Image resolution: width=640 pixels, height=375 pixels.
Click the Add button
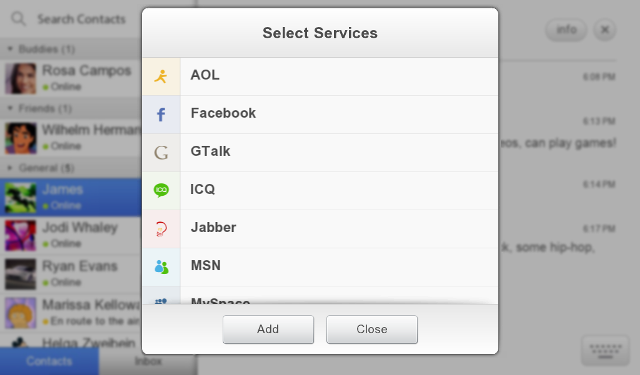coord(268,329)
